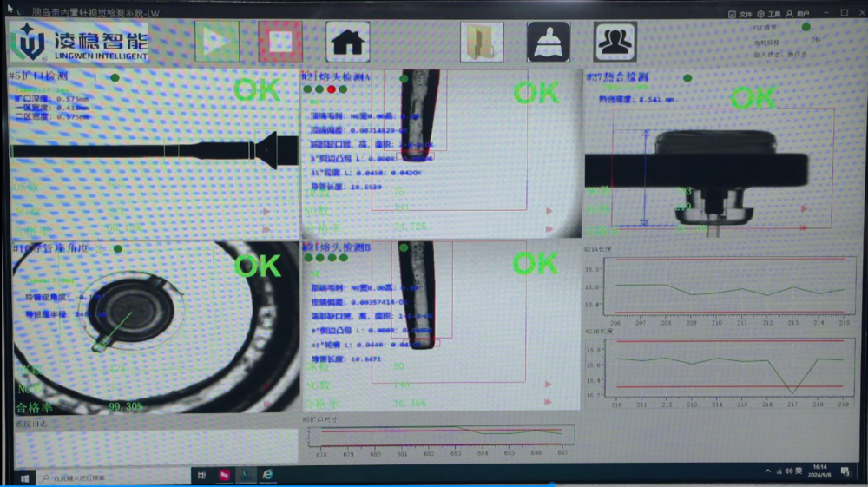Screen dimensions: 868x487
Task: Click the broom clear-data icon
Action: point(549,42)
